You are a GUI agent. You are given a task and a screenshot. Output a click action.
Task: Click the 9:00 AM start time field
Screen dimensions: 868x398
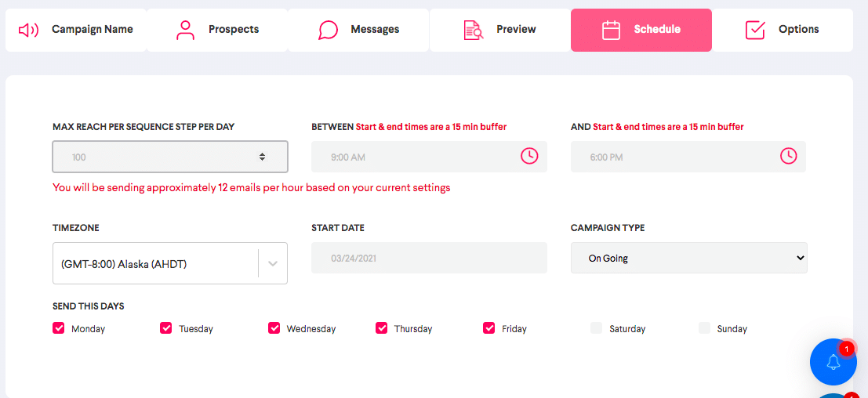(x=429, y=157)
